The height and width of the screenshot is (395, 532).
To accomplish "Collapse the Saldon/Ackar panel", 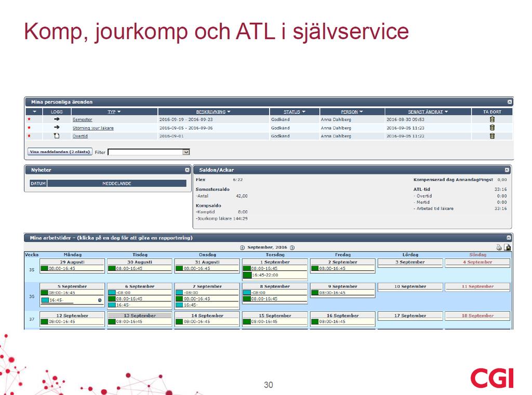I will [507, 170].
